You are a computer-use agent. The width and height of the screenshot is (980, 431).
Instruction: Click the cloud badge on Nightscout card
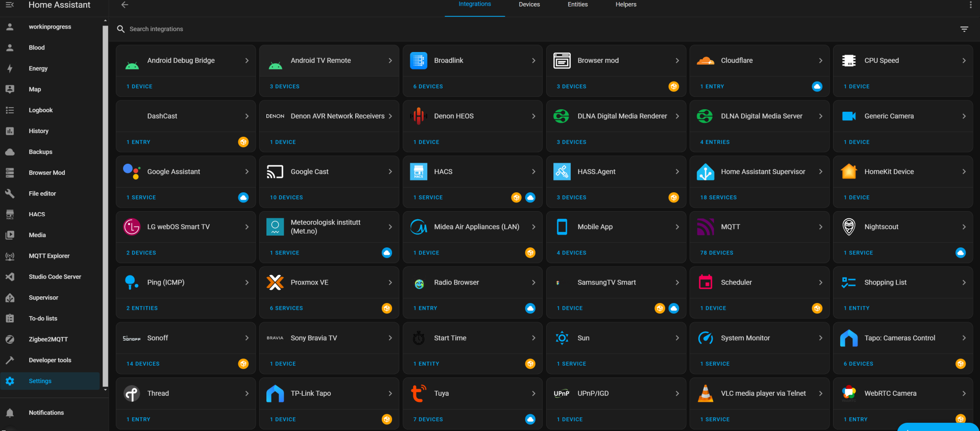961,253
